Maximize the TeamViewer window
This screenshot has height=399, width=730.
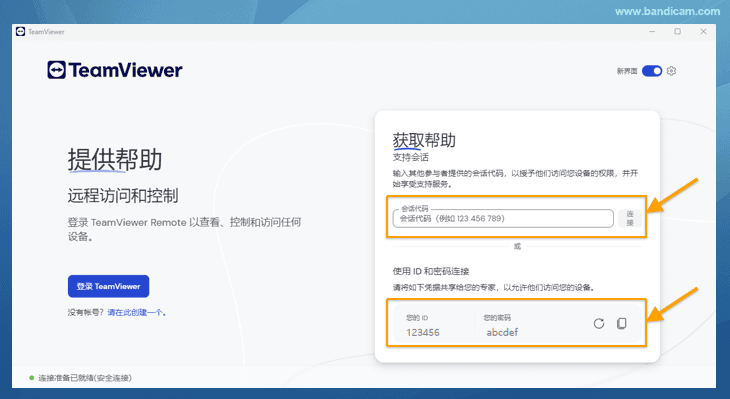(x=677, y=32)
